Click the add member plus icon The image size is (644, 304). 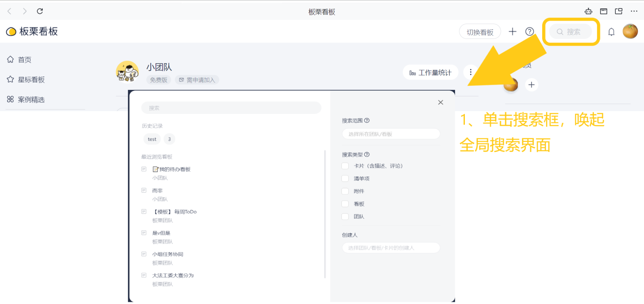(531, 85)
